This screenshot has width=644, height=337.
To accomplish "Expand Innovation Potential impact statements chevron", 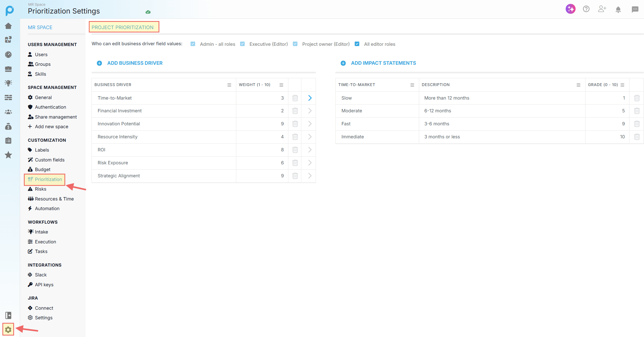I will [x=310, y=124].
